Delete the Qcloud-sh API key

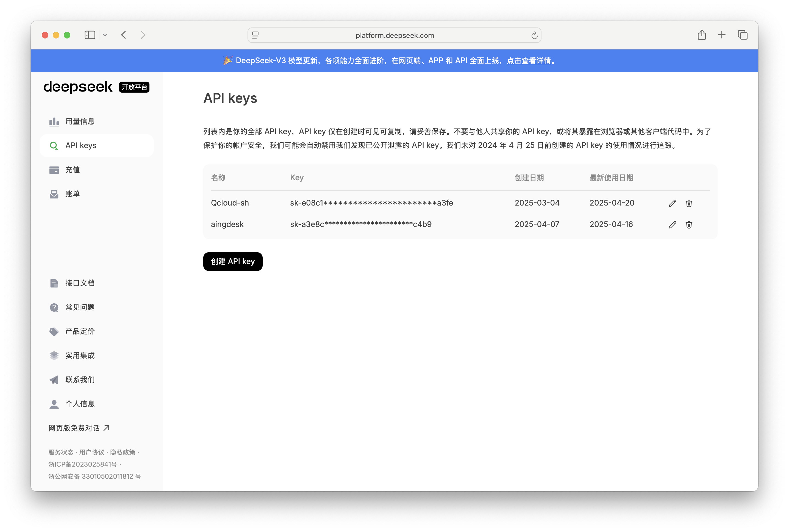point(689,203)
